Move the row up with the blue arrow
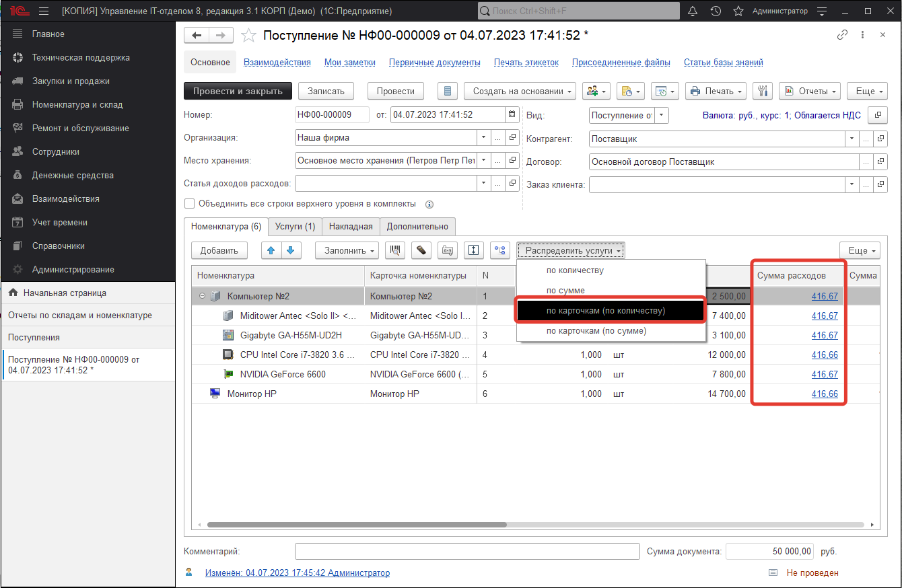 point(271,250)
